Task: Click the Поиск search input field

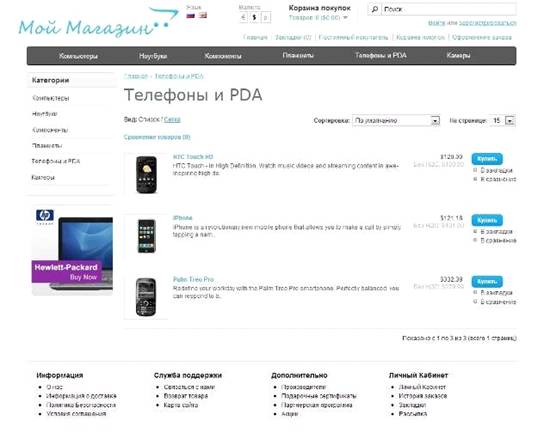Action: click(449, 9)
